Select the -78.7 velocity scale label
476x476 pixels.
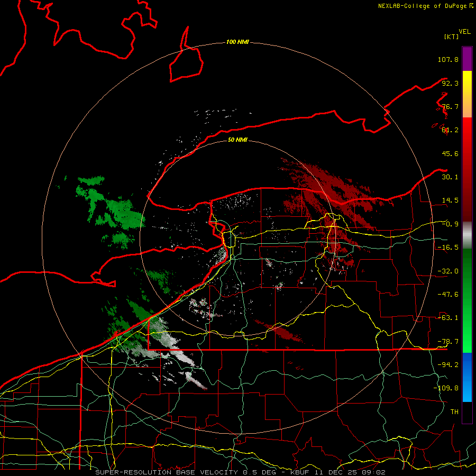coord(448,342)
